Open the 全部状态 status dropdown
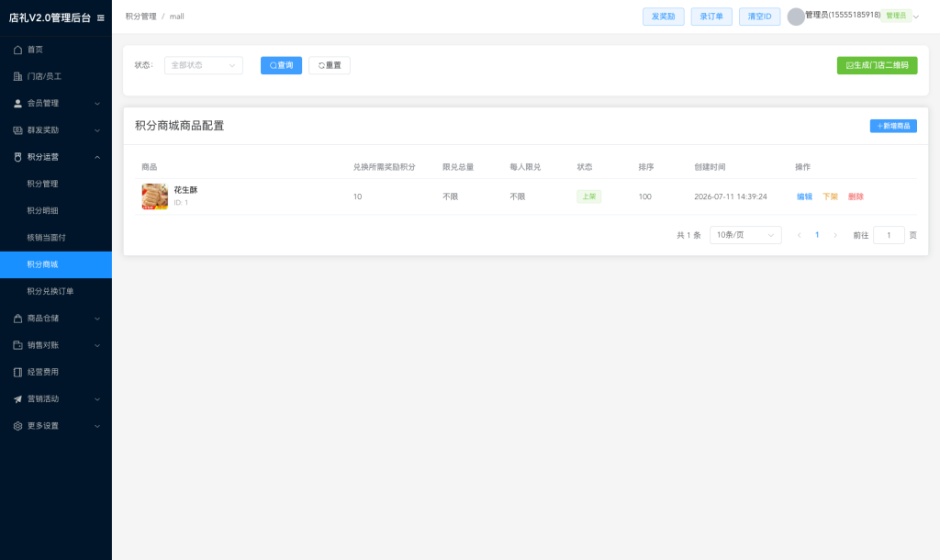 tap(203, 65)
